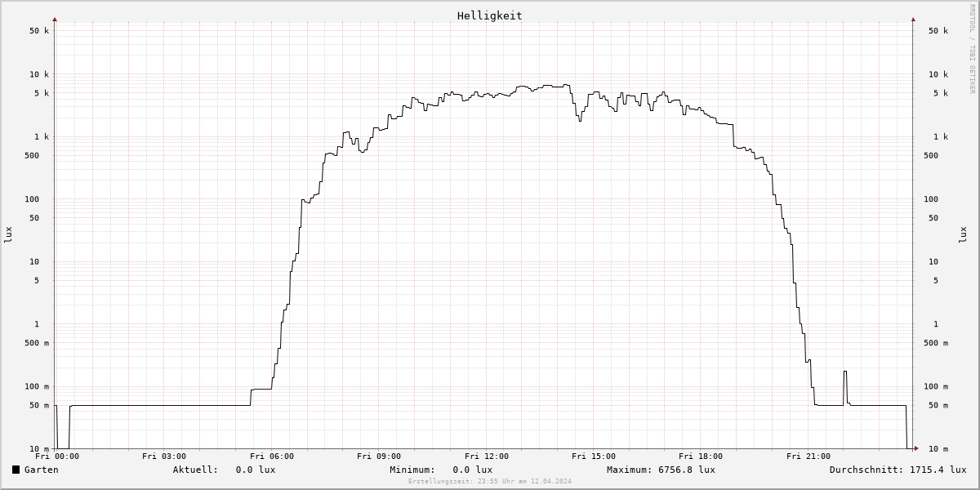
Task: Select the Aktuell 0.0 lux value
Action: (256, 470)
